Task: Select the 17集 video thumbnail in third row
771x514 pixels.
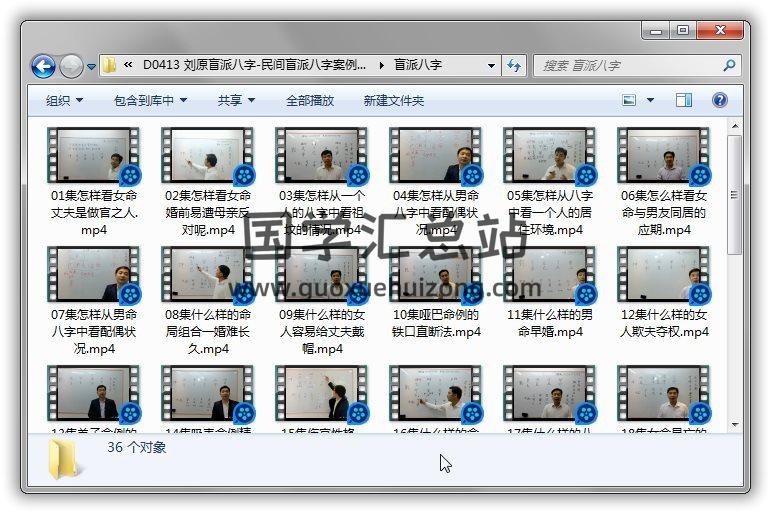Action: pos(550,393)
